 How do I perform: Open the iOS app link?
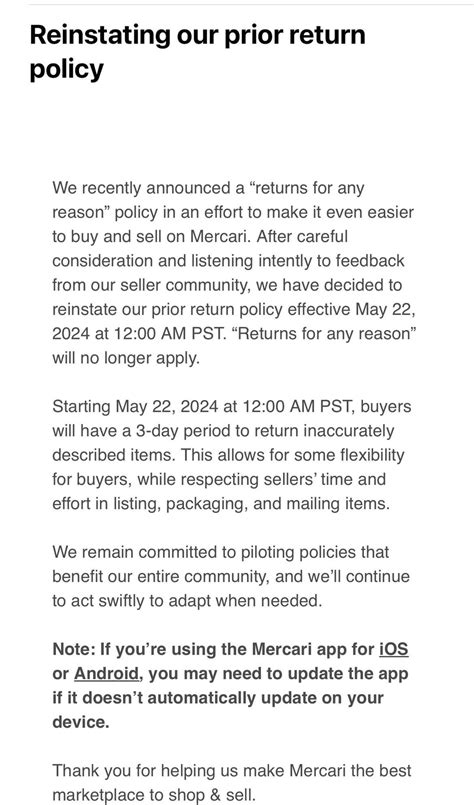point(394,649)
